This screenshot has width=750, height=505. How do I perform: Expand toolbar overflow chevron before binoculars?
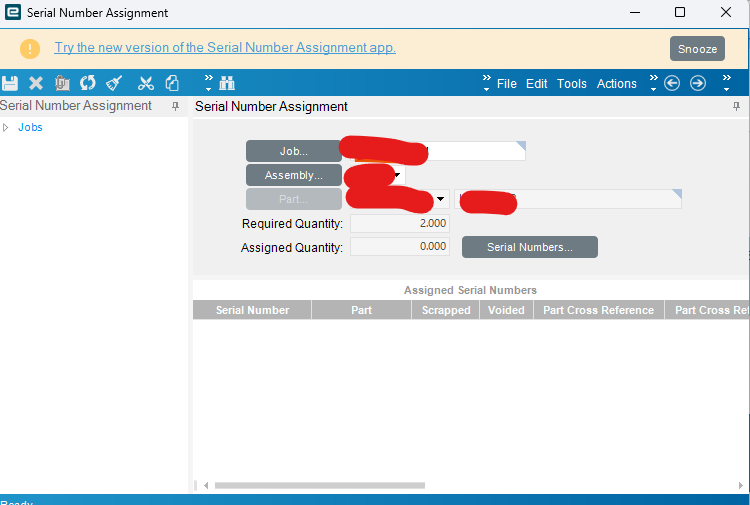(209, 83)
